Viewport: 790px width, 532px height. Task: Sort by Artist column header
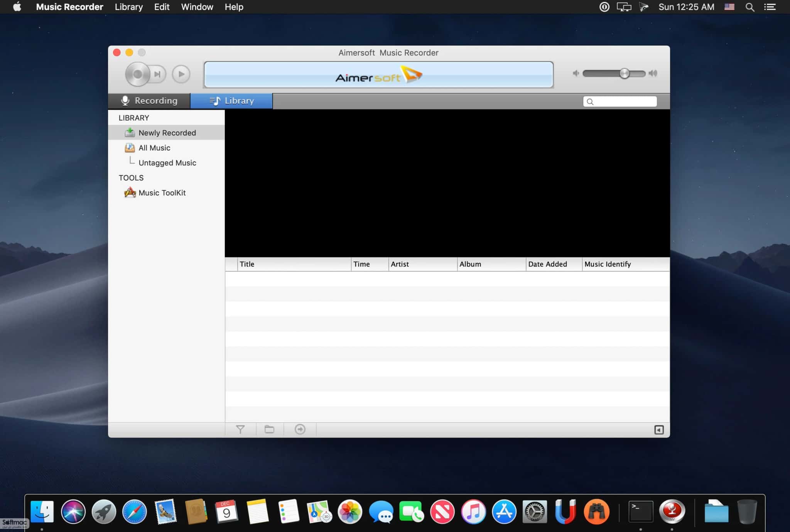(x=423, y=264)
